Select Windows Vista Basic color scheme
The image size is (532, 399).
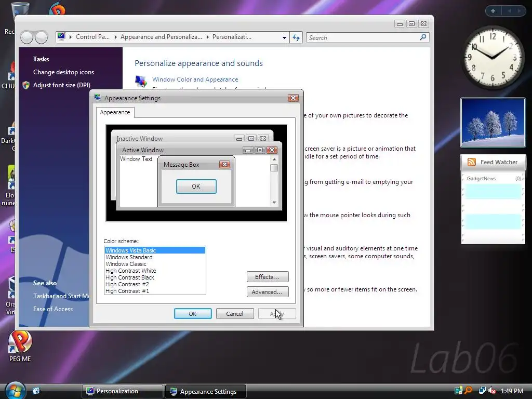[x=155, y=250]
